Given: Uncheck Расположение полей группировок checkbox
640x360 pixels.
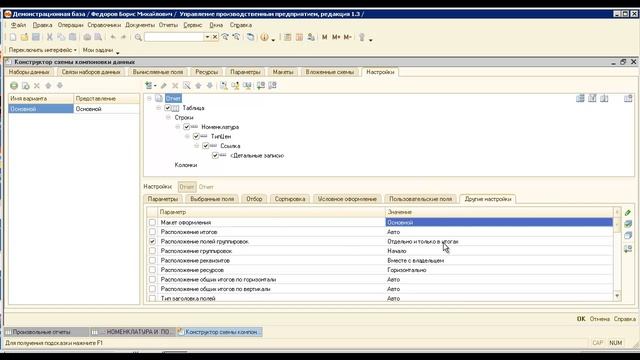Looking at the screenshot, I should [152, 242].
